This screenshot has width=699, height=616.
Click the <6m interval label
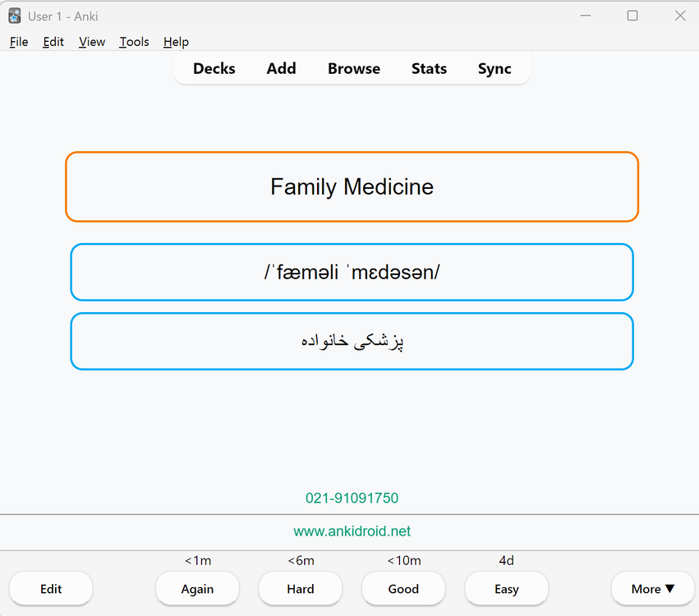point(301,560)
